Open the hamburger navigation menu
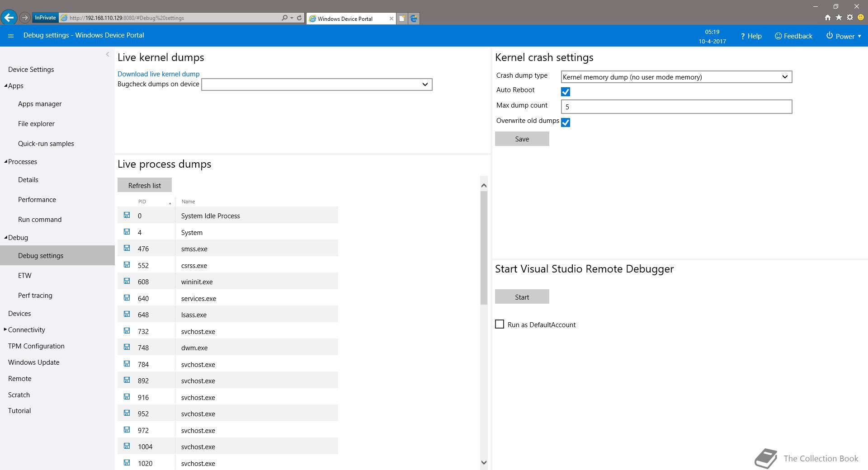The width and height of the screenshot is (868, 470). pos(11,36)
